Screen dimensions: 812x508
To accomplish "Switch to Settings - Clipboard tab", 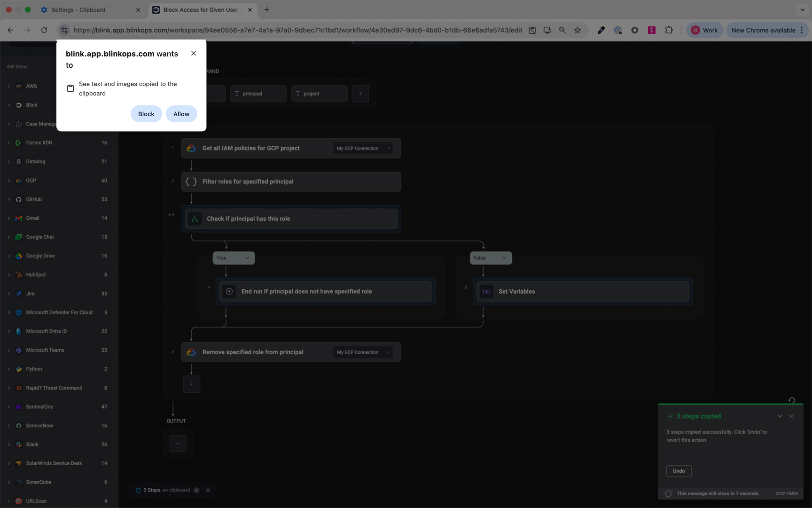I will [91, 9].
